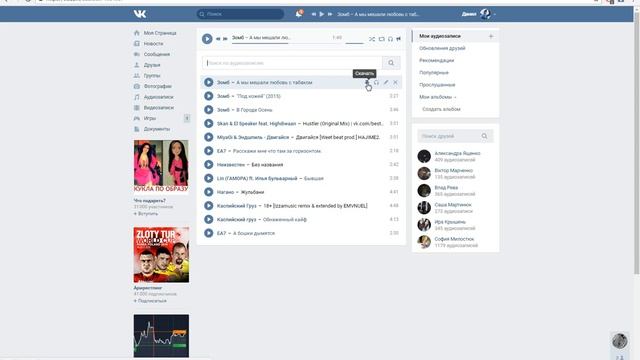This screenshot has height=360, width=640.
Task: Select Мои аудиозаписи tab
Action: [440, 36]
